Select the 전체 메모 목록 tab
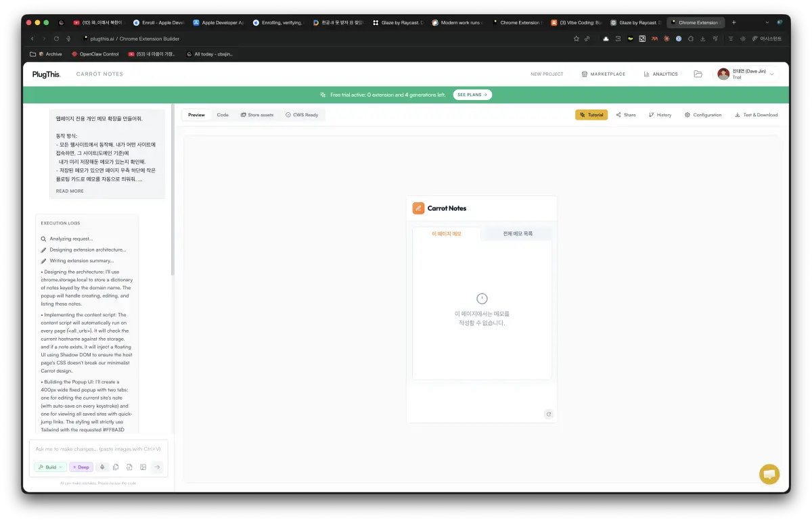The width and height of the screenshot is (812, 522). pos(517,234)
